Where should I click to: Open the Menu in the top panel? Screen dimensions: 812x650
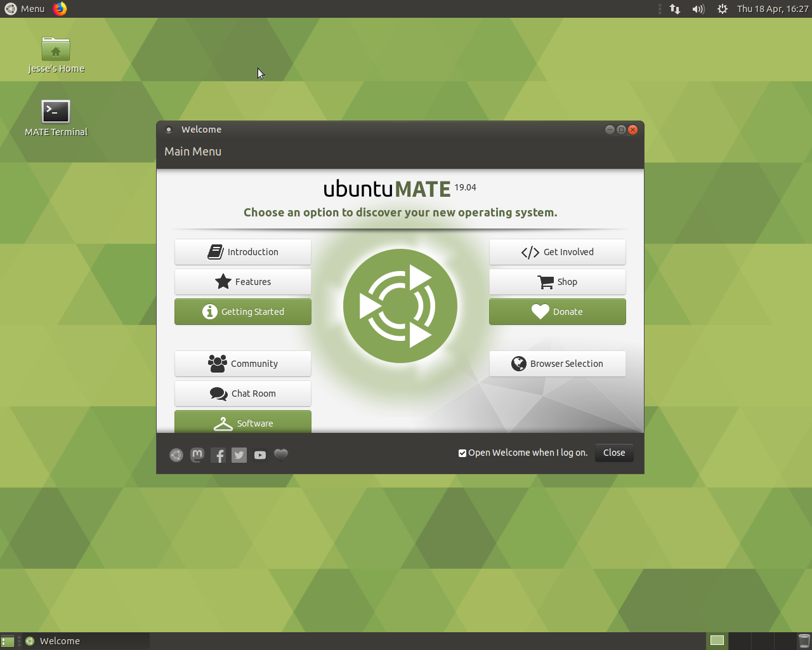click(x=25, y=9)
